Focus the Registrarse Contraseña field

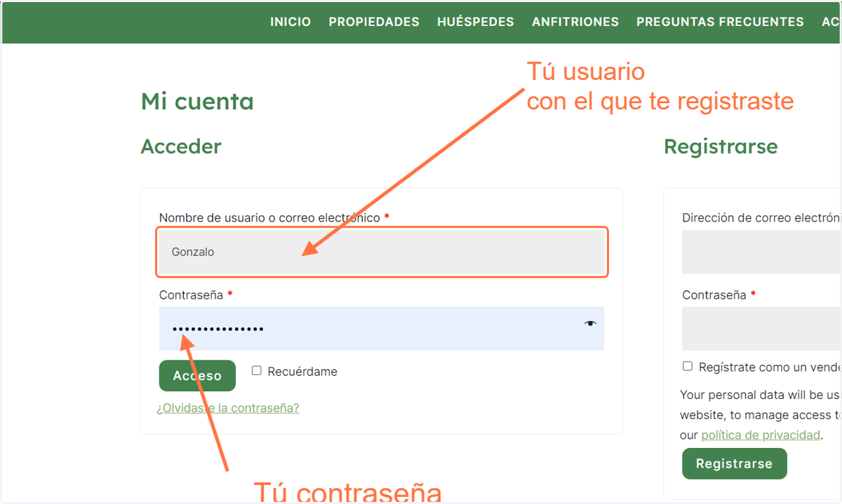[761, 328]
